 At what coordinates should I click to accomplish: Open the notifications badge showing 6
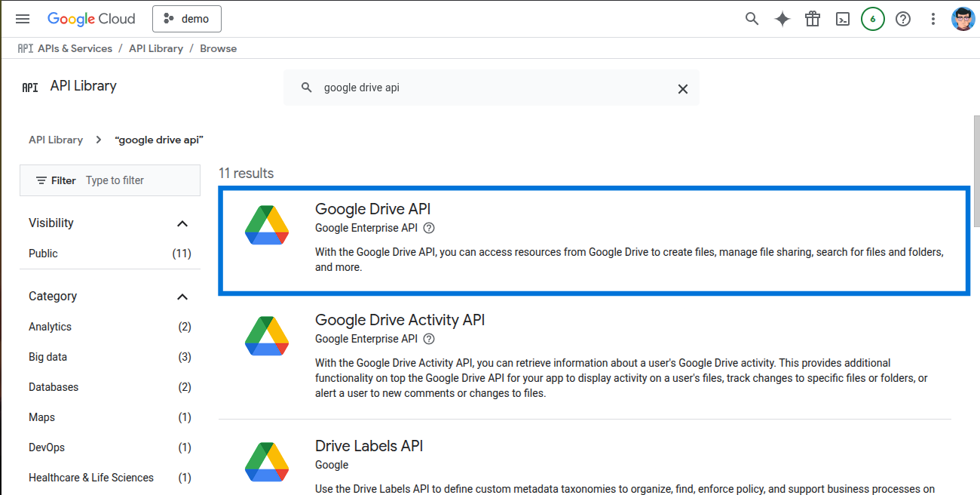[x=873, y=19]
